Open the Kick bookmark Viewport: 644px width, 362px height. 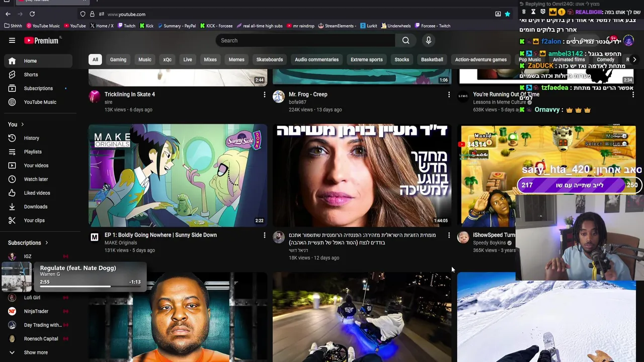point(146,26)
